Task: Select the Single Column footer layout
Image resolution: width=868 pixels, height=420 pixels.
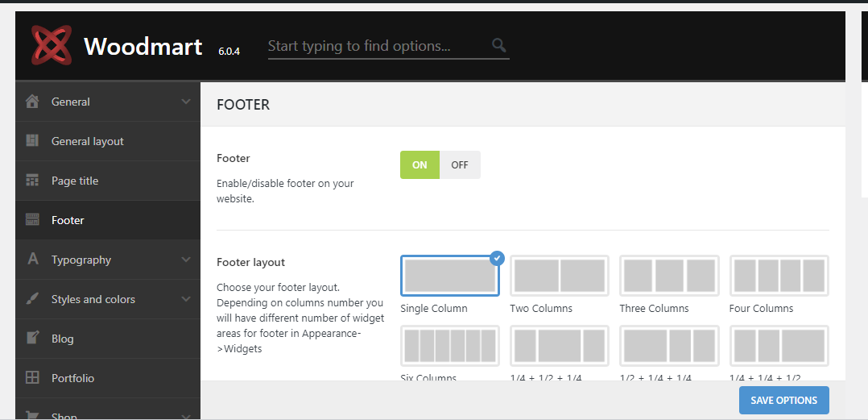Action: pyautogui.click(x=450, y=276)
